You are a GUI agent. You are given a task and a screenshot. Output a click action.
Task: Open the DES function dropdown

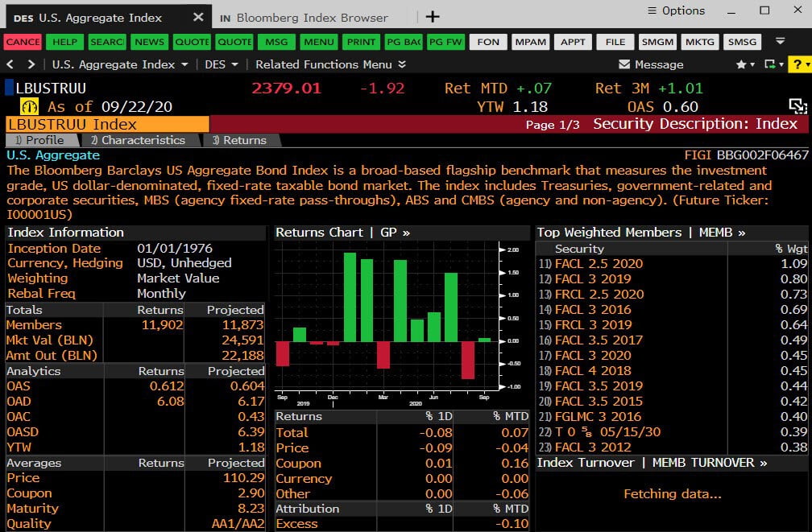[221, 64]
